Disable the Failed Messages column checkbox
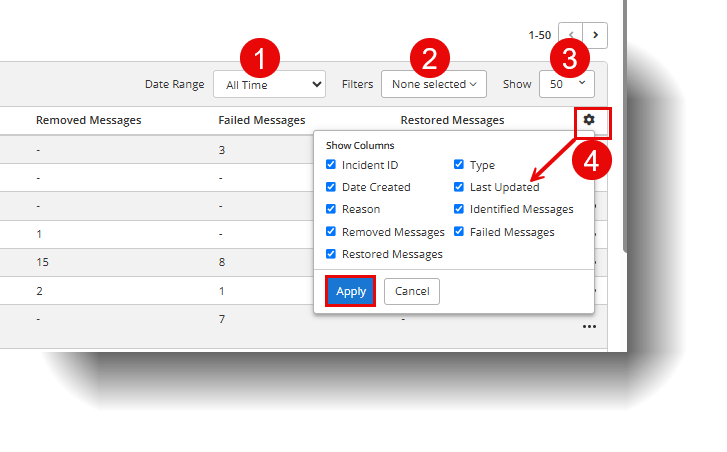 pyautogui.click(x=459, y=232)
